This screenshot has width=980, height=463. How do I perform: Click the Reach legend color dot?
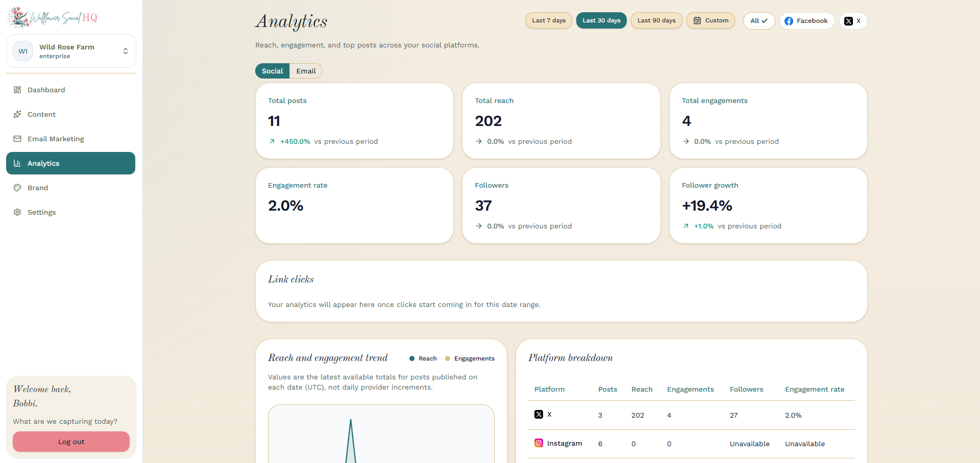point(412,358)
